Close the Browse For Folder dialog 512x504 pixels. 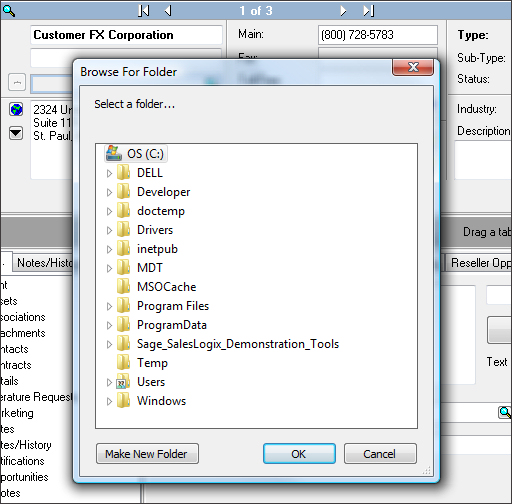pos(413,67)
